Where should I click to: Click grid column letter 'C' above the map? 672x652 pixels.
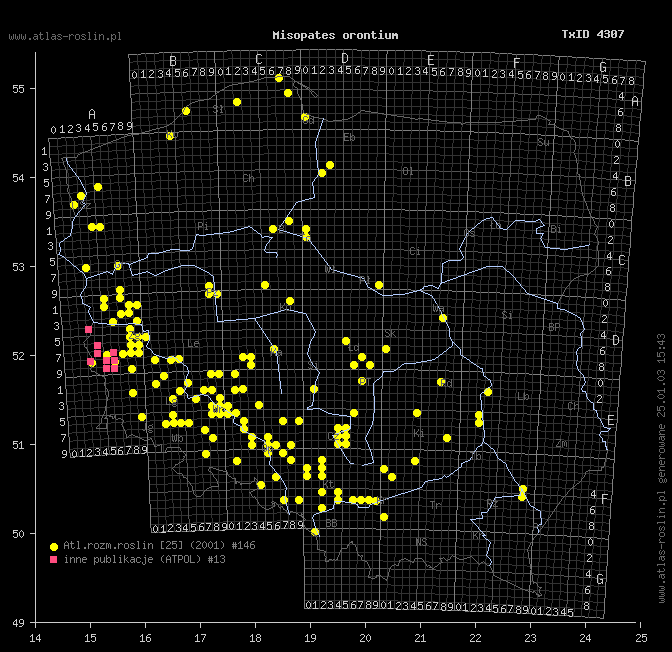[258, 59]
